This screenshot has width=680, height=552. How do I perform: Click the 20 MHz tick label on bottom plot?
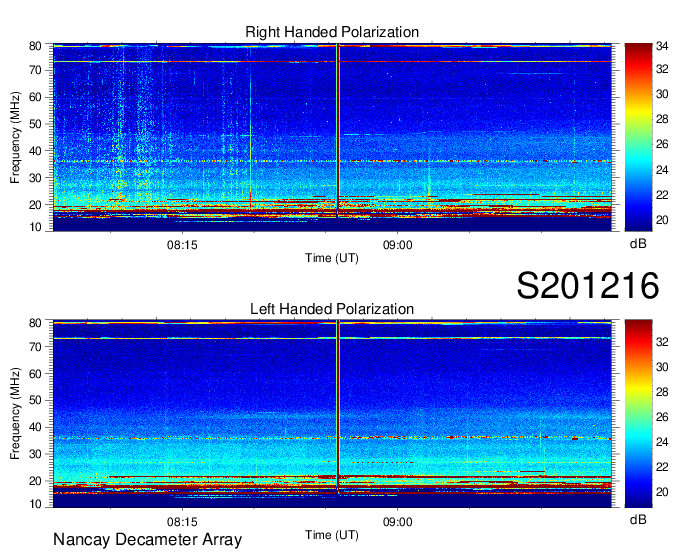(35, 481)
